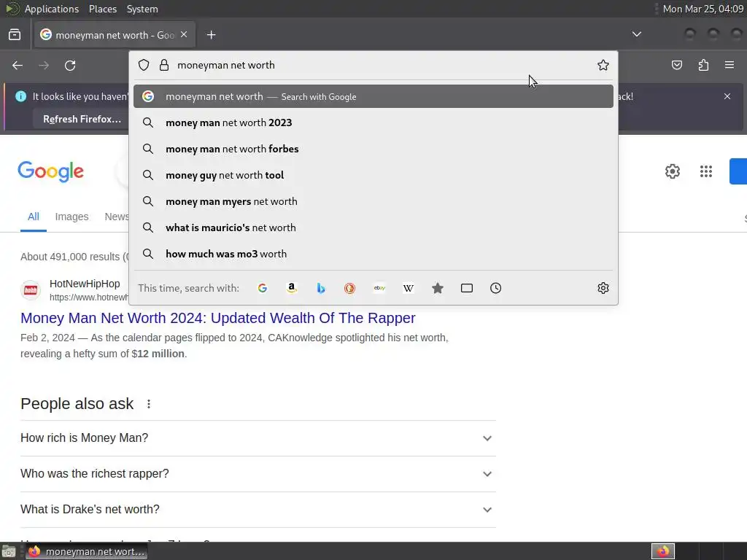Switch to the All results tab

tap(34, 217)
